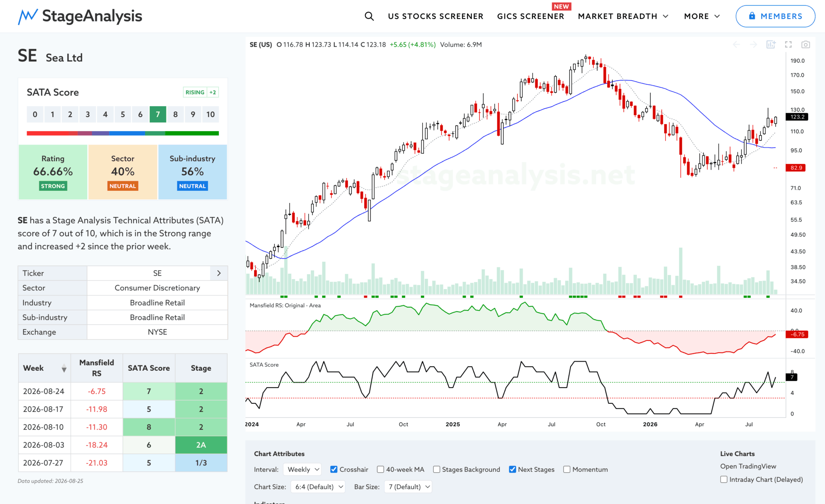Click the 1/3 stage cell

click(201, 463)
